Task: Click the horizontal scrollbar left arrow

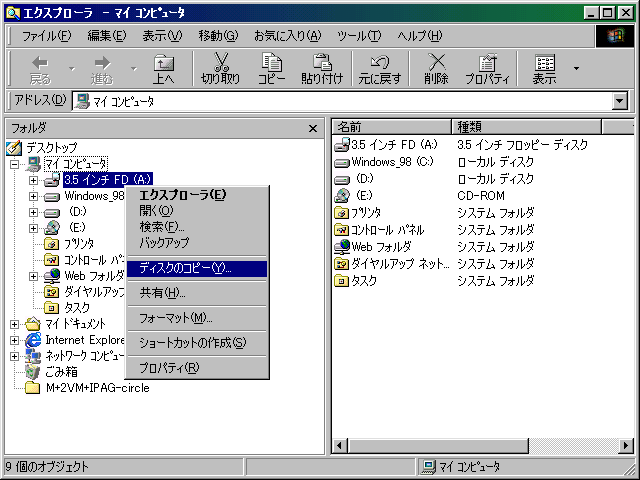Action: 340,445
